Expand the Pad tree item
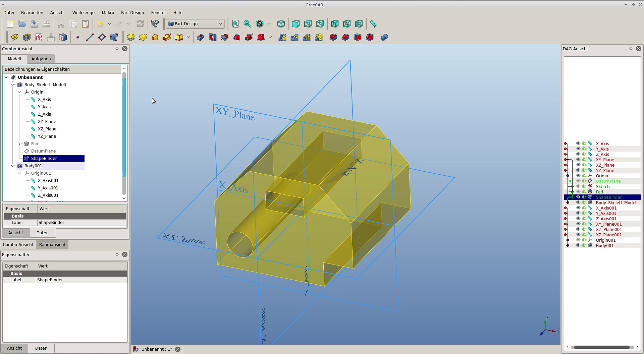This screenshot has height=354, width=644. [19, 144]
